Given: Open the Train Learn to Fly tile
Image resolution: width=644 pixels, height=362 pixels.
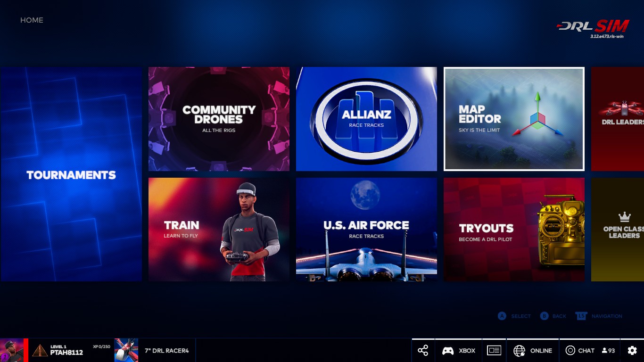Looking at the screenshot, I should click(x=219, y=230).
